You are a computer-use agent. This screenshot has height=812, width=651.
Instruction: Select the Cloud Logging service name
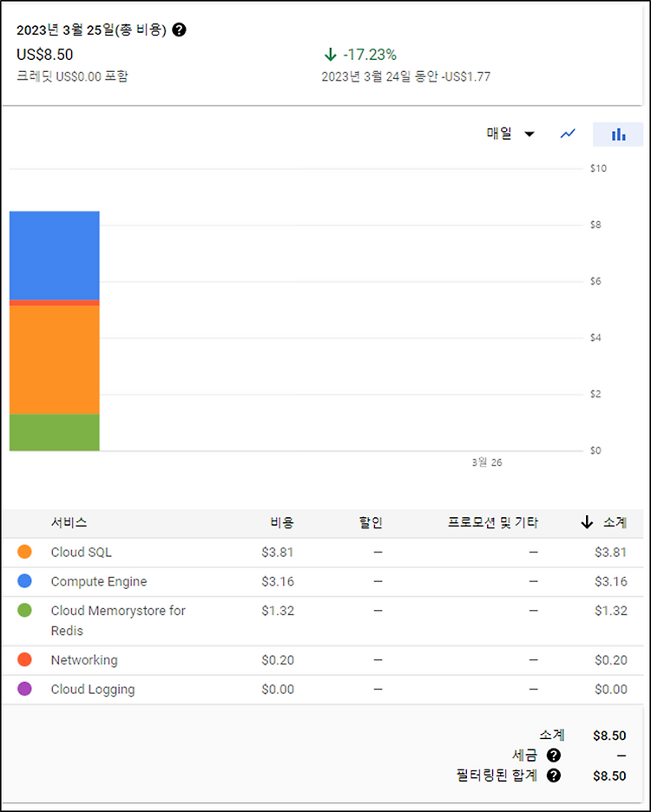(x=93, y=690)
